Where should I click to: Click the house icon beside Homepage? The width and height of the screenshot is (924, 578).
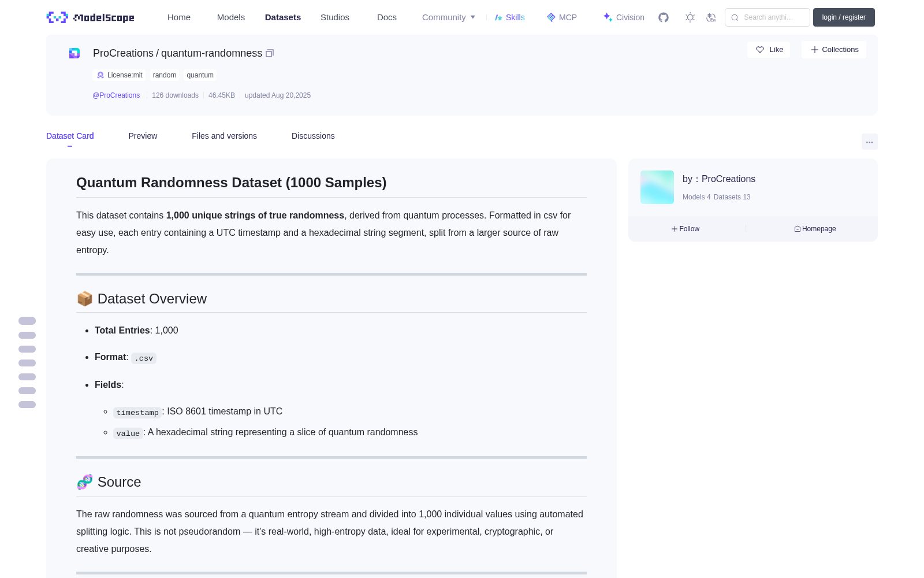(x=798, y=229)
